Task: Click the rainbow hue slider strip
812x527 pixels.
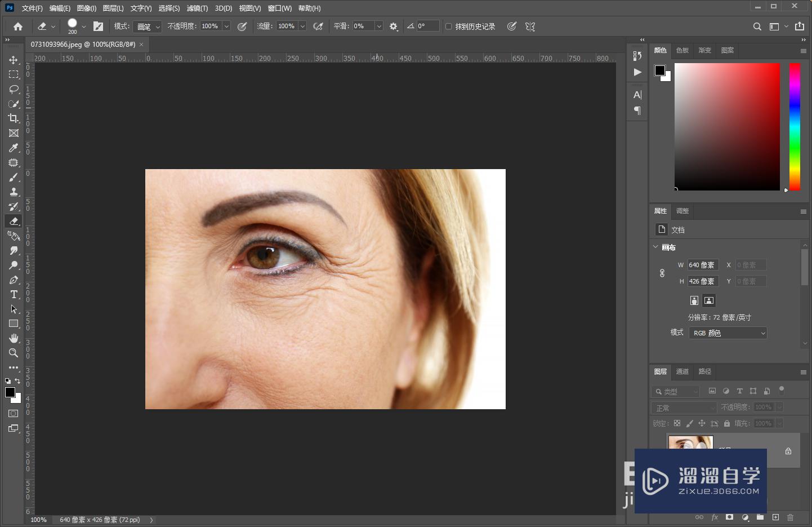Action: [795, 127]
